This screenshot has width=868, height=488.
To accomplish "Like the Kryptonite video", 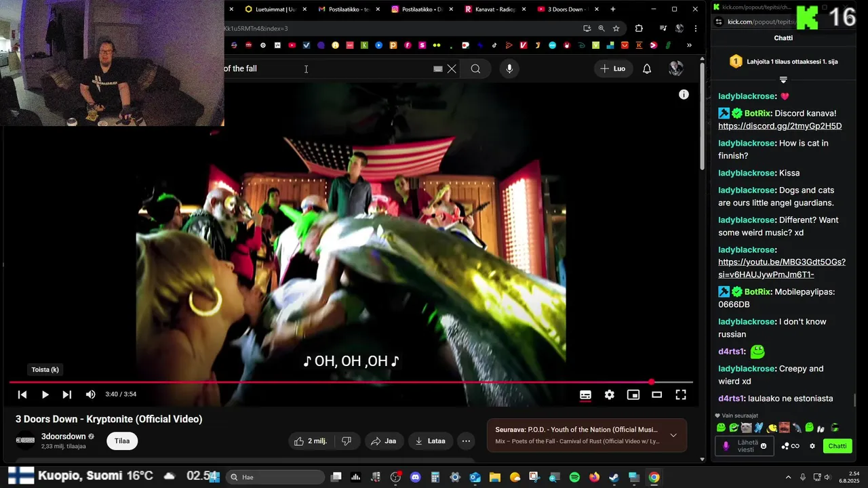I will coord(310,441).
